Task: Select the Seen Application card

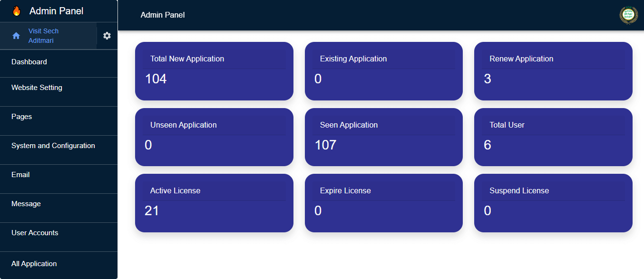Action: tap(383, 137)
